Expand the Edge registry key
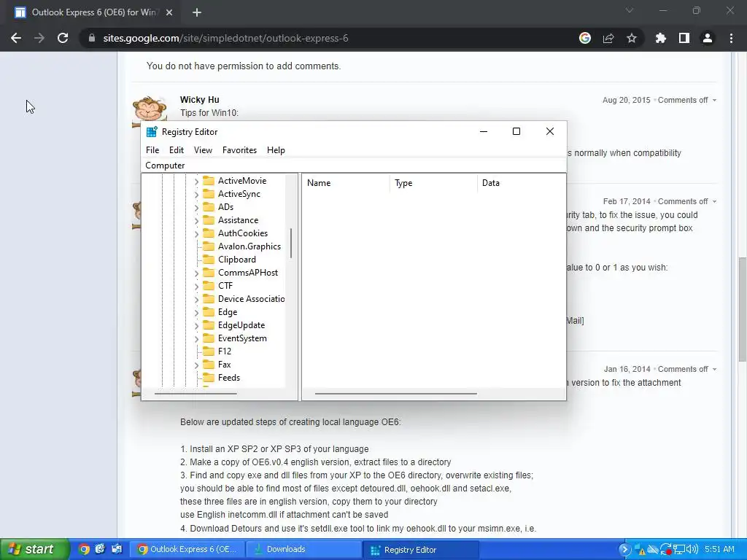This screenshot has height=560, width=747. coord(196,312)
